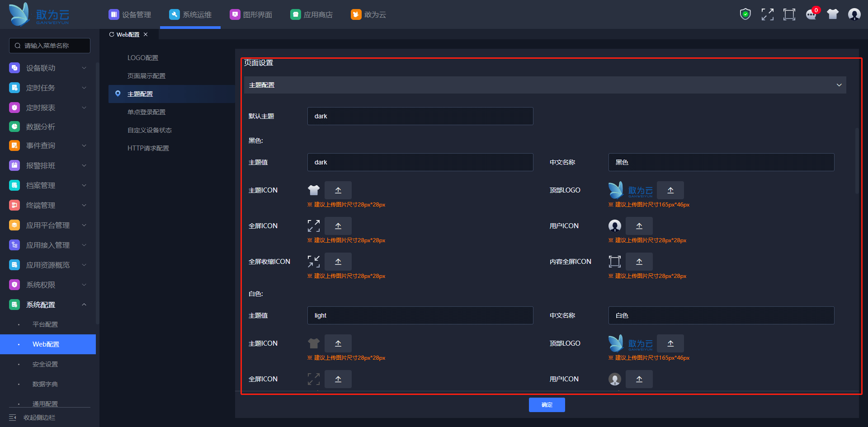Click dark theme user avatar preview

pyautogui.click(x=615, y=226)
